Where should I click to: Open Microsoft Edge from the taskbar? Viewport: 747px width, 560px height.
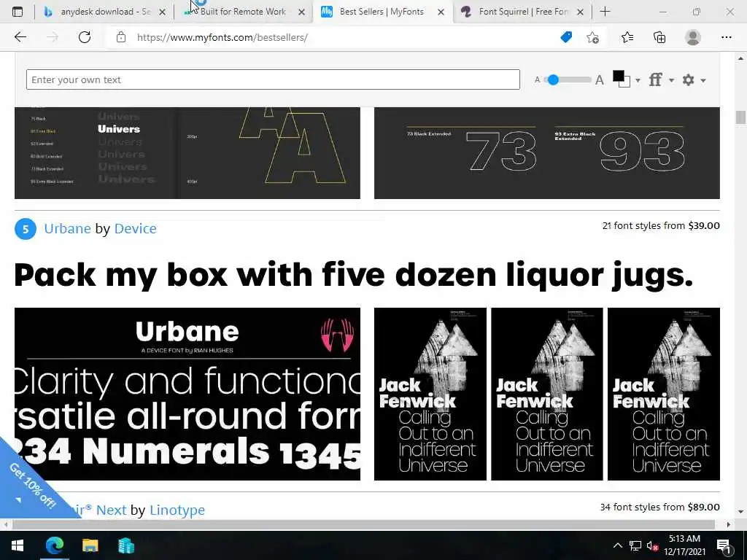pos(54,545)
